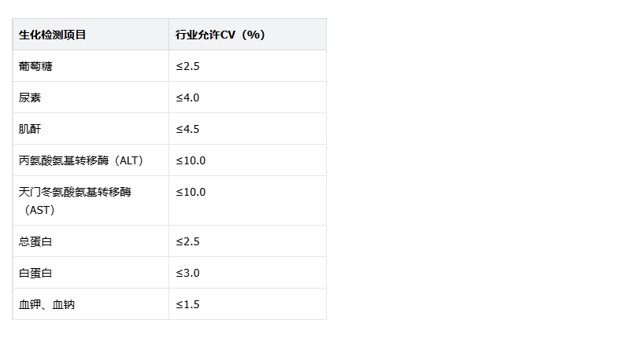Click the 天门冬氨酸氨基转移酶（AST） cell
The image size is (644, 353).
[x=91, y=201]
